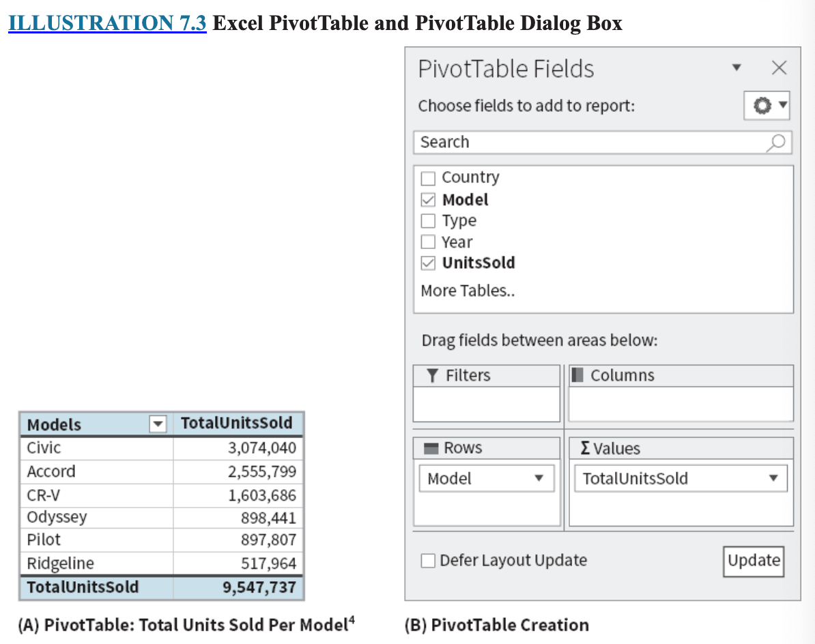Click cell value 3,074,040
The image size is (815, 644).
pyautogui.click(x=262, y=448)
